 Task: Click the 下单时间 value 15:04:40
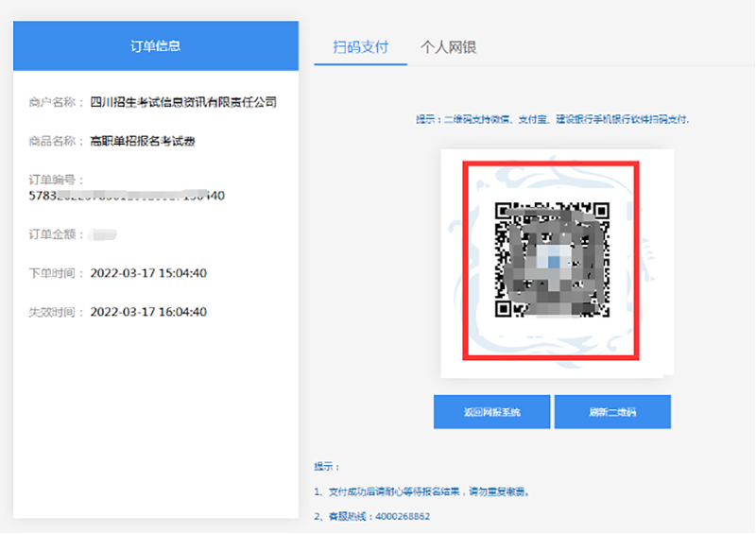148,273
